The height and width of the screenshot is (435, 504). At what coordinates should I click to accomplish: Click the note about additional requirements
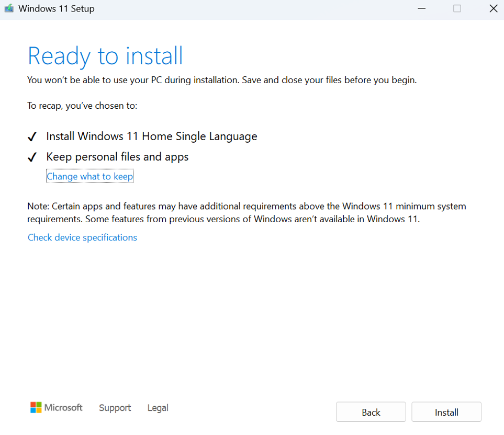coord(246,213)
